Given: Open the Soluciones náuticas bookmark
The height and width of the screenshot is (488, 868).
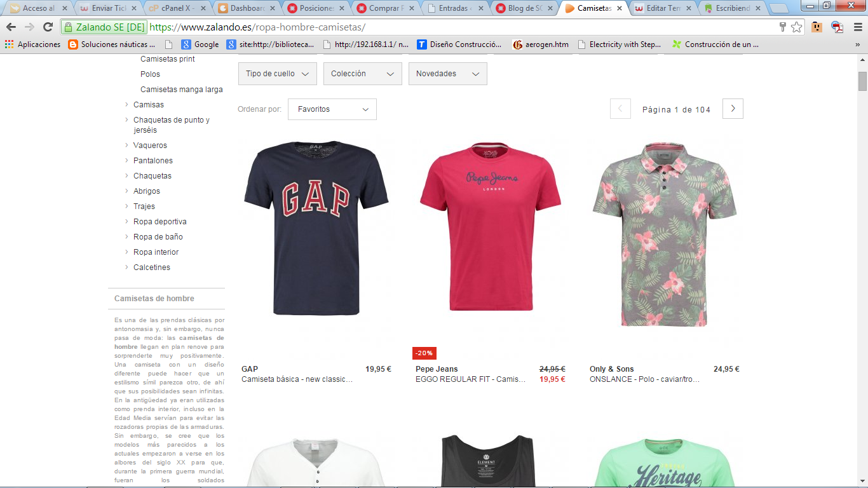Looking at the screenshot, I should (112, 44).
